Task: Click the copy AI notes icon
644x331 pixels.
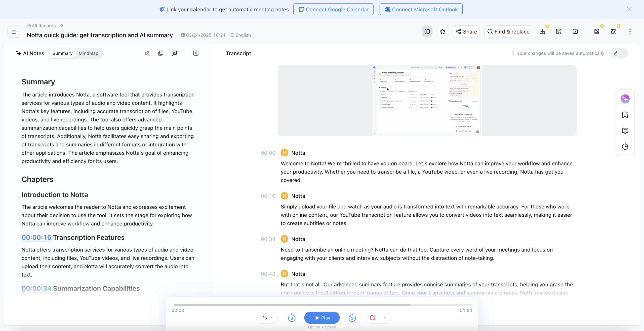Action: pos(160,53)
